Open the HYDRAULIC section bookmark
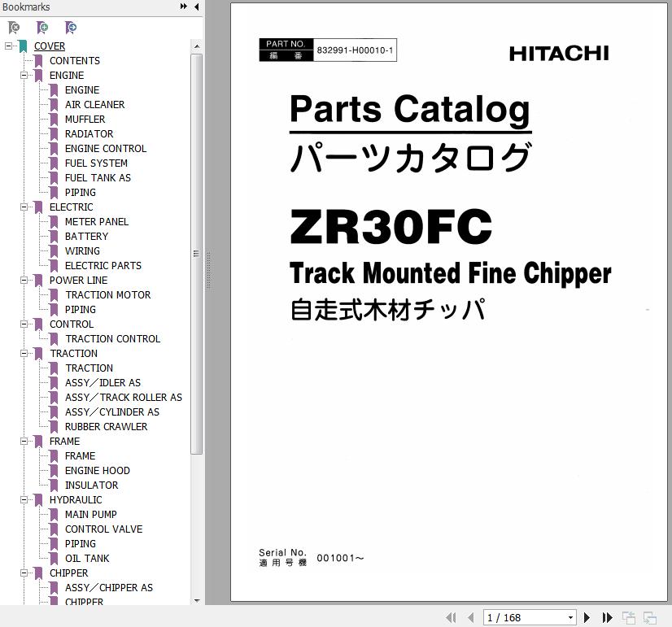The width and height of the screenshot is (672, 627). [x=76, y=500]
